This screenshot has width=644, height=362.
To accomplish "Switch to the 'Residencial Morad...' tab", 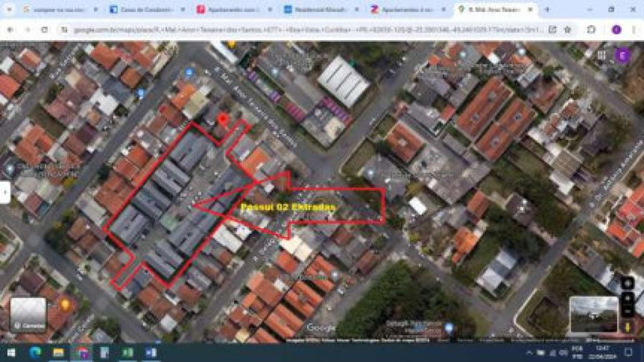I will point(322,9).
